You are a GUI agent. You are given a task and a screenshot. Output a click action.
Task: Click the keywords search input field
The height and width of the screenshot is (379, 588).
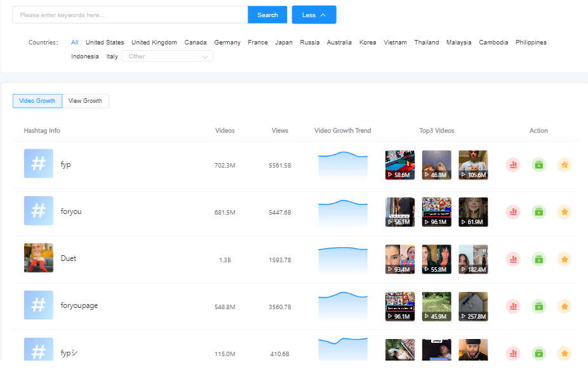pyautogui.click(x=130, y=15)
